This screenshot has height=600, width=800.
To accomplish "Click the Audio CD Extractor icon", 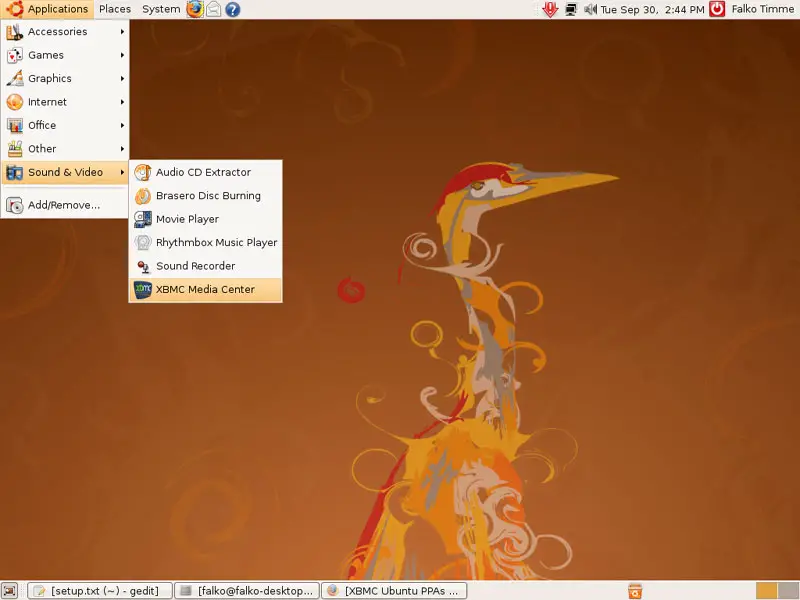I will pyautogui.click(x=143, y=173).
